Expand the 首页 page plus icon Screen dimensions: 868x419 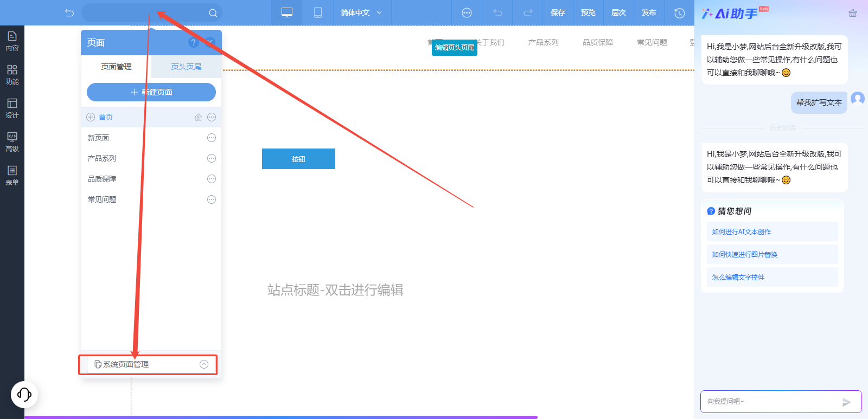coord(91,117)
